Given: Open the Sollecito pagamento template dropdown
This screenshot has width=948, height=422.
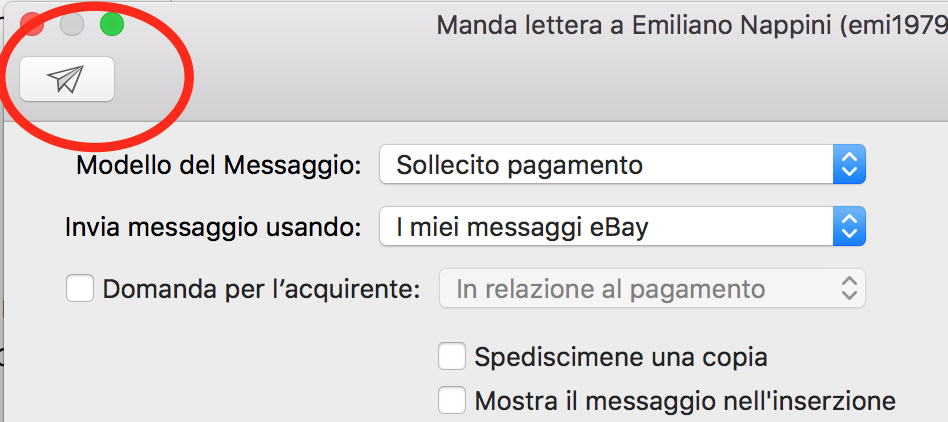Looking at the screenshot, I should coord(622,164).
